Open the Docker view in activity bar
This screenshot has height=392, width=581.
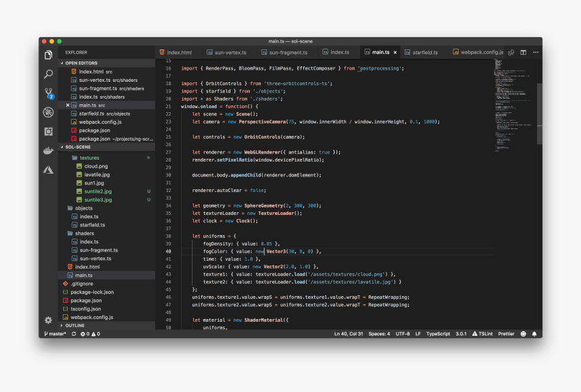(x=48, y=151)
